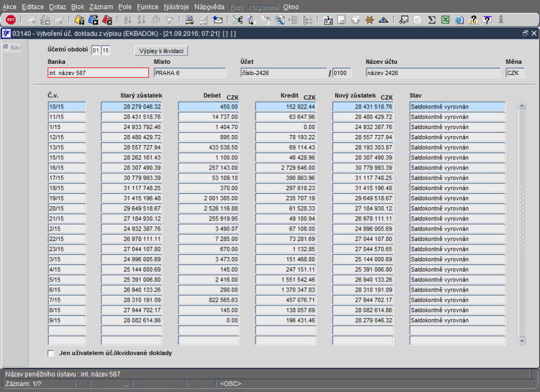
Task: Click scrollbar down arrow below the statement list
Action: [522, 341]
